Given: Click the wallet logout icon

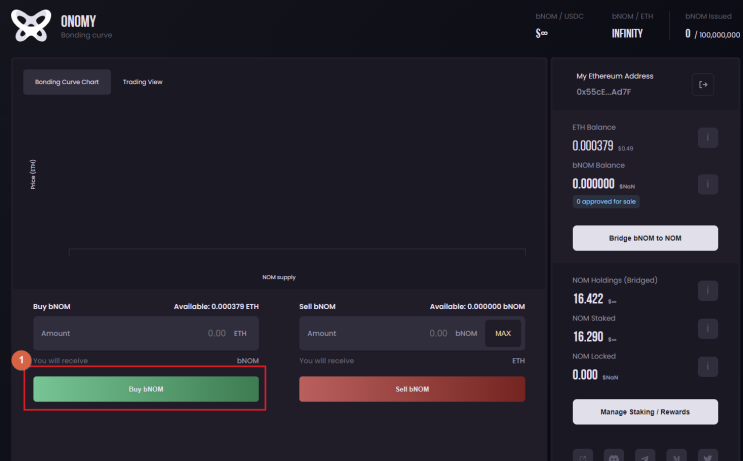Looking at the screenshot, I should pyautogui.click(x=703, y=85).
